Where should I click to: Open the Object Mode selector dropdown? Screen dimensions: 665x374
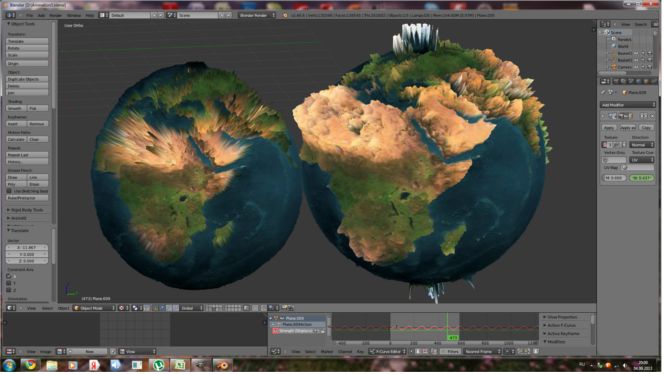click(x=95, y=309)
